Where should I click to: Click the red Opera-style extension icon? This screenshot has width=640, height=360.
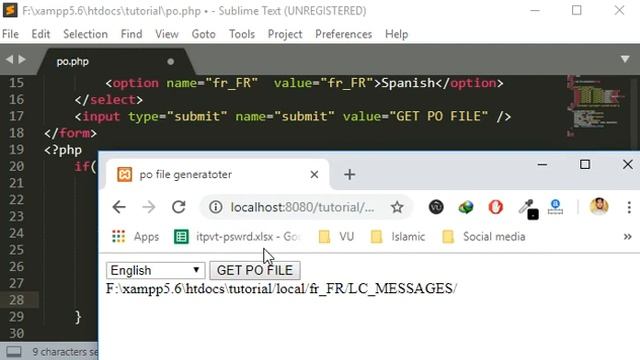click(496, 207)
